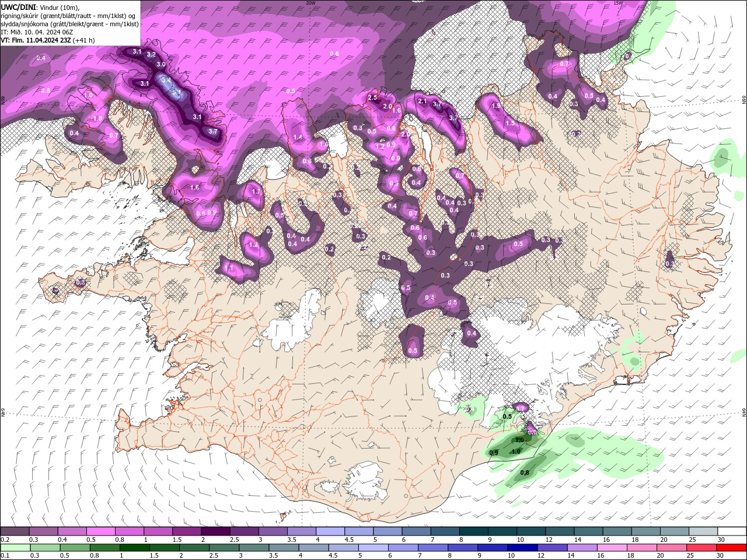Click the '3.2' snowfall value on the map
Image resolution: width=747 pixels, height=560 pixels.
[151, 54]
